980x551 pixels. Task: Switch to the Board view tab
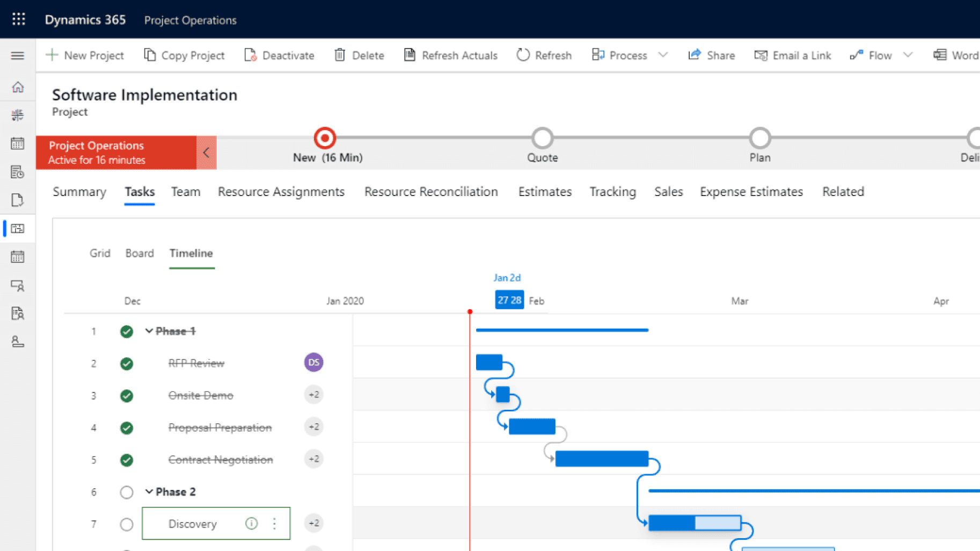point(140,253)
